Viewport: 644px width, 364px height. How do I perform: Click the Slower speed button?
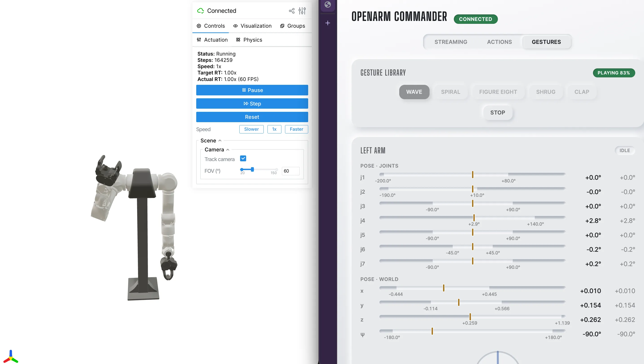pyautogui.click(x=251, y=129)
